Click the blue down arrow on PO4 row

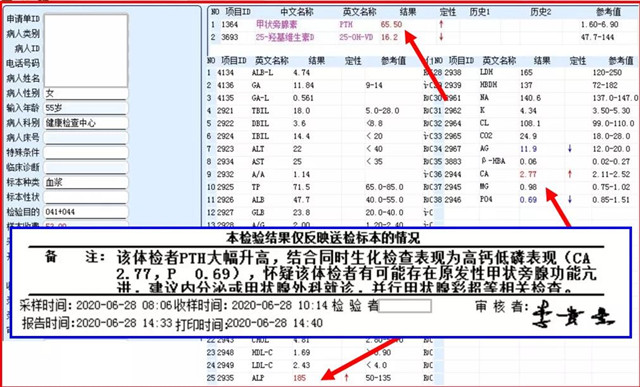(x=570, y=200)
